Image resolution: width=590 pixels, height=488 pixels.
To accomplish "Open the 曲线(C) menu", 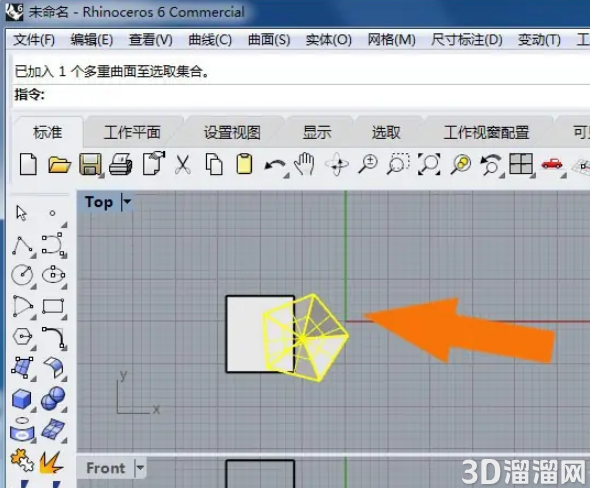I will point(210,40).
